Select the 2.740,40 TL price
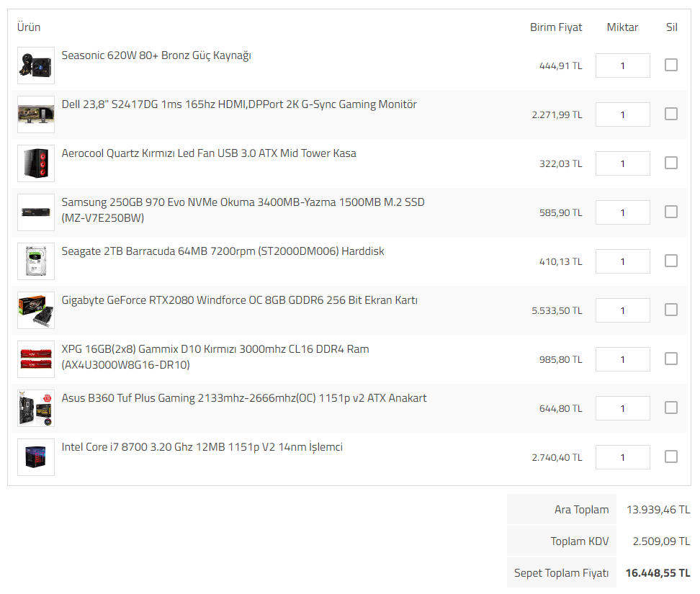 (557, 457)
